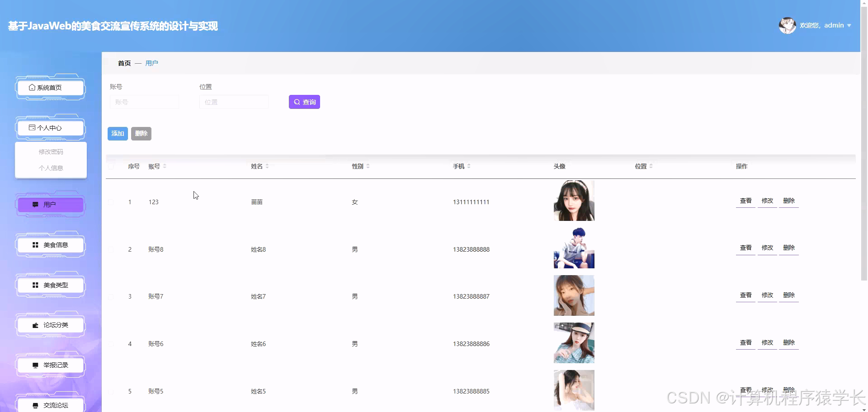Sort by 姓名 column arrows
868x412 pixels.
[267, 166]
